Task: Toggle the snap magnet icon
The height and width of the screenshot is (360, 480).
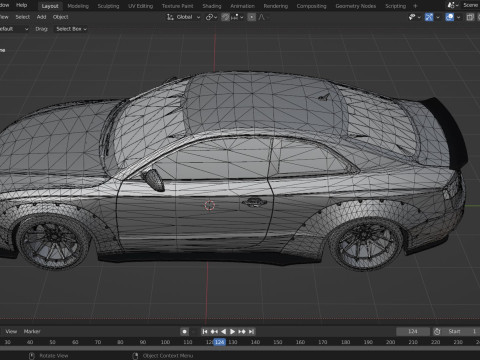Action: pos(226,17)
